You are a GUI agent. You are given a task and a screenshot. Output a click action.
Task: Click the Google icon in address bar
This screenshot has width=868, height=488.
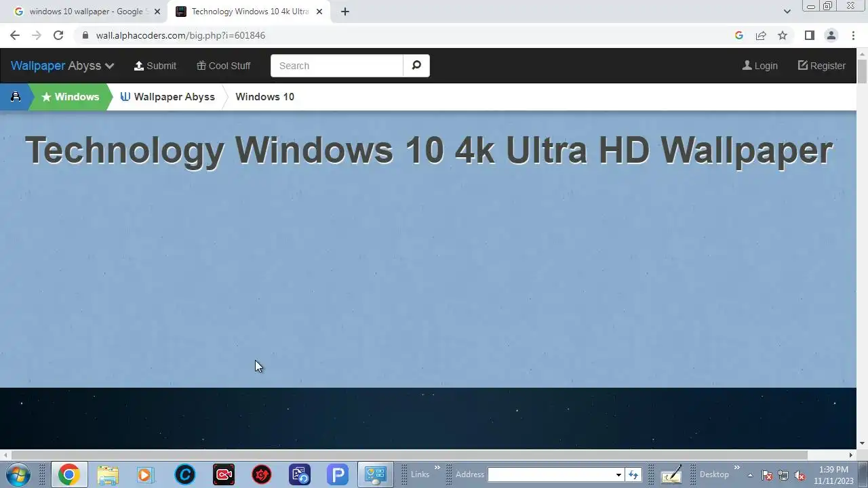click(x=739, y=35)
